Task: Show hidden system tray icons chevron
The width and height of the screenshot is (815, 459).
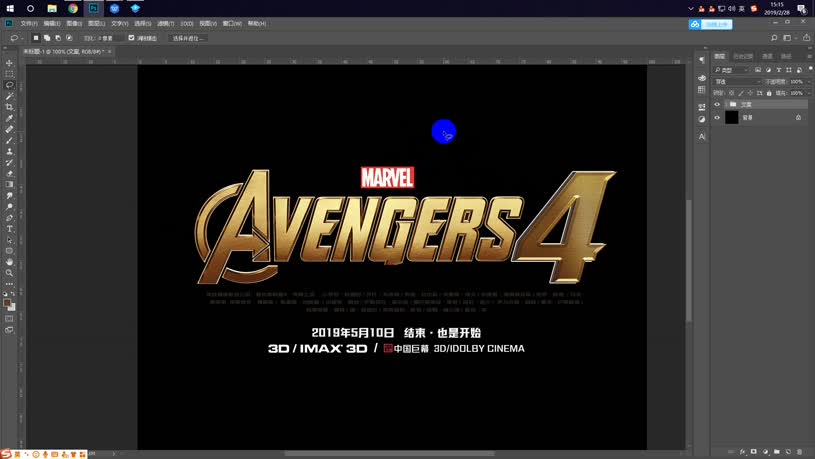Action: point(691,8)
